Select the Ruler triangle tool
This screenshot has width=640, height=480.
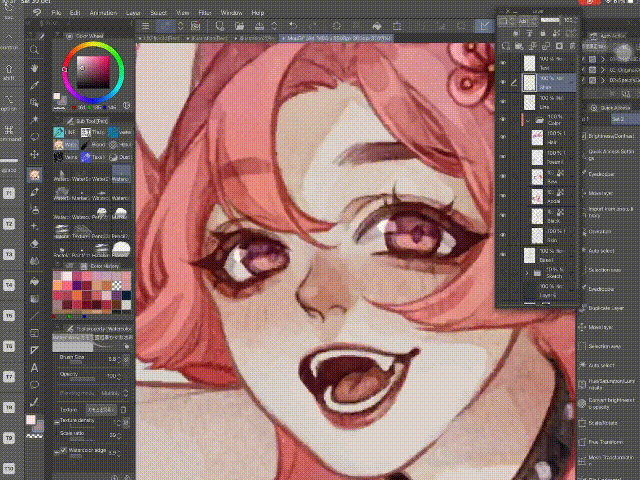(35, 350)
